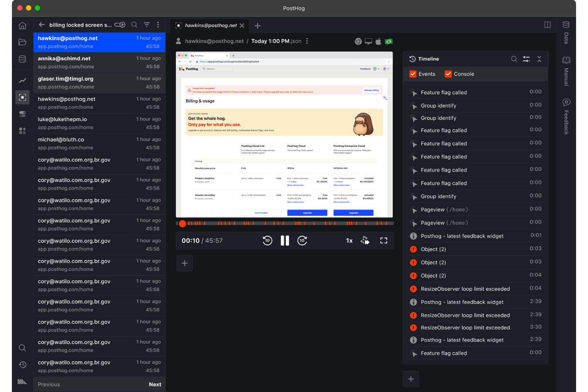Screen dimensions: 588x392
Task: Toggle skip inactivity next to playback speed
Action: click(x=365, y=240)
